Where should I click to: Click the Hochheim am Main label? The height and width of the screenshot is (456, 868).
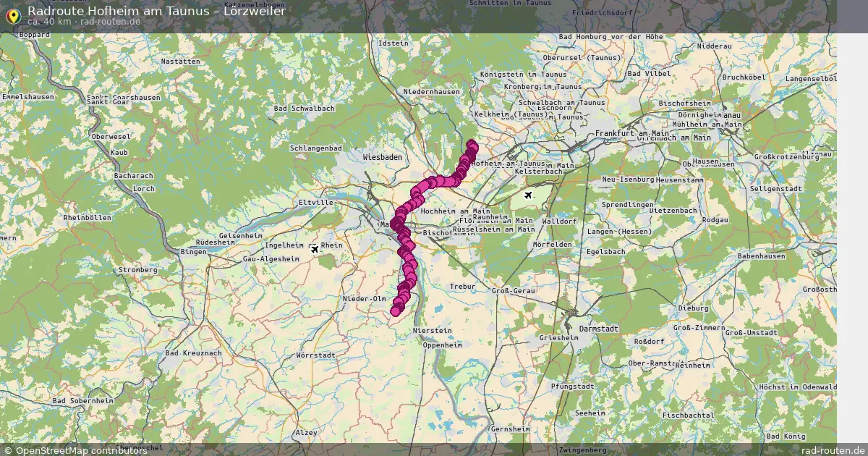pyautogui.click(x=455, y=211)
